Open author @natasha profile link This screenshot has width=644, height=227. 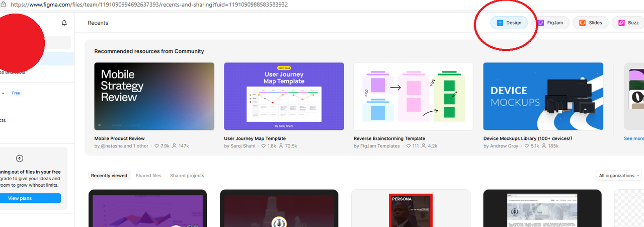click(112, 146)
